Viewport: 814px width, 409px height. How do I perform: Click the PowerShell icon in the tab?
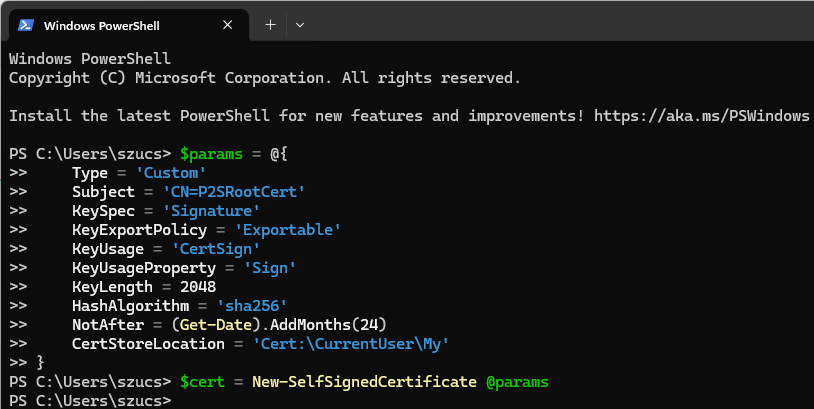[x=27, y=25]
